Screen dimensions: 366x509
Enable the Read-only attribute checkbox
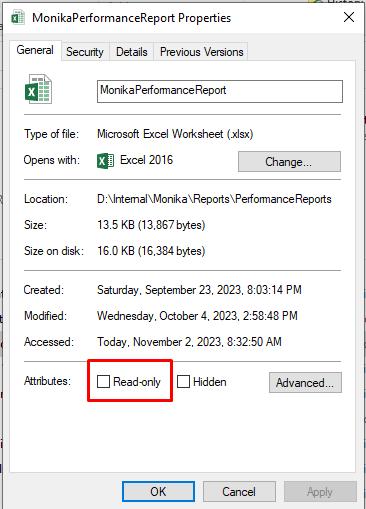(x=103, y=381)
